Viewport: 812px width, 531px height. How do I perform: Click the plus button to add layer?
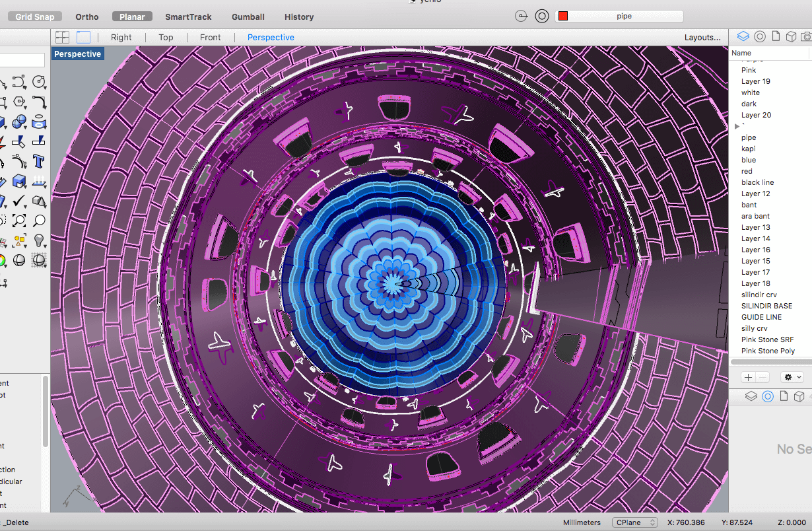pyautogui.click(x=748, y=377)
